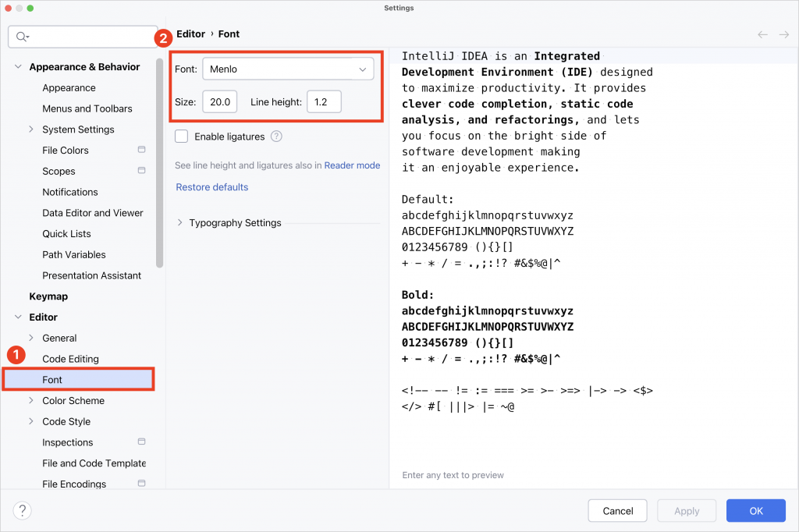The width and height of the screenshot is (799, 532).
Task: Open Path Variables settings
Action: pos(74,255)
